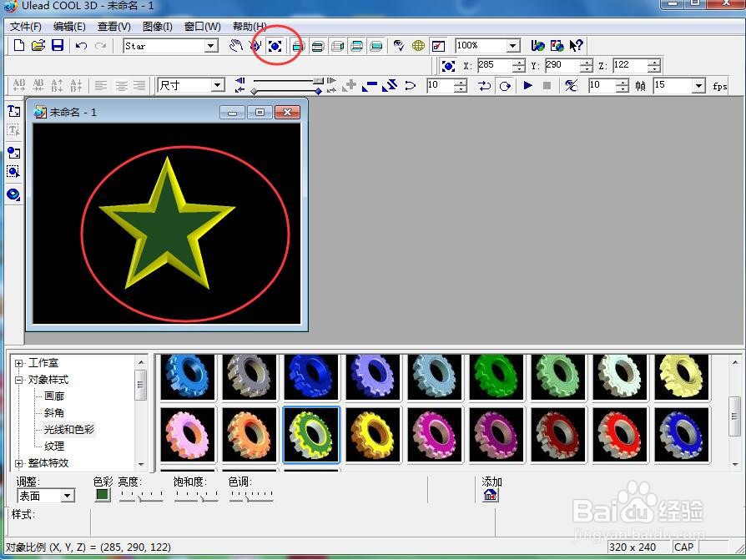Expand the 工作室 tree node
Viewport: 746px width, 560px height.
18,364
